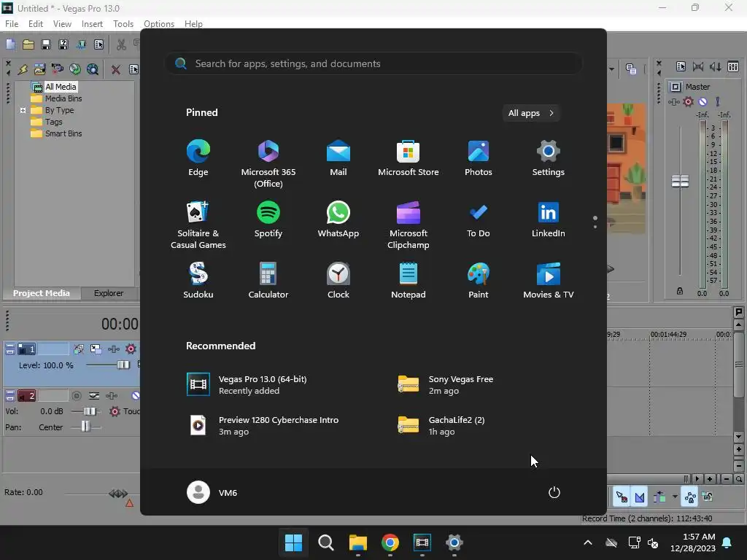Open editing tool dropdown arrow in timeline toolbar

[x=675, y=497]
